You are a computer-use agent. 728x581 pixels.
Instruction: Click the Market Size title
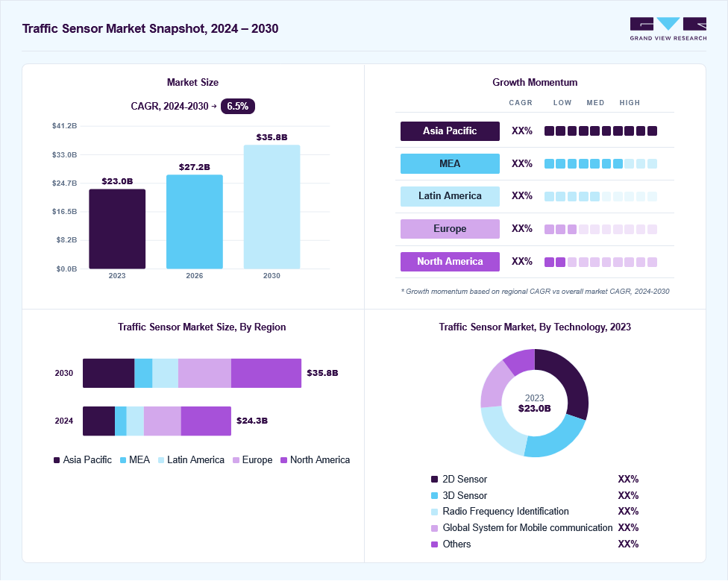[192, 83]
